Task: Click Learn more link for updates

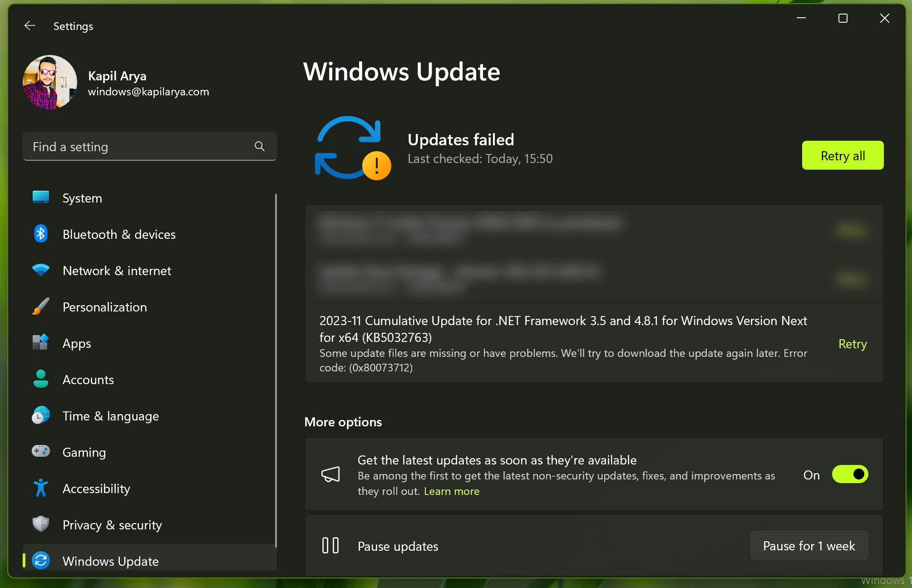Action: tap(452, 491)
